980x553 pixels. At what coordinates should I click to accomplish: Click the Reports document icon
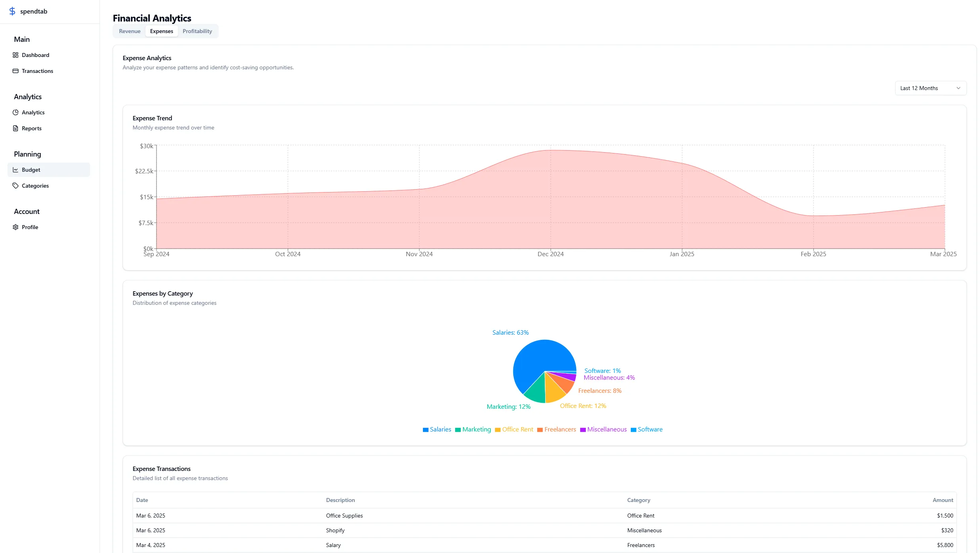pyautogui.click(x=16, y=128)
